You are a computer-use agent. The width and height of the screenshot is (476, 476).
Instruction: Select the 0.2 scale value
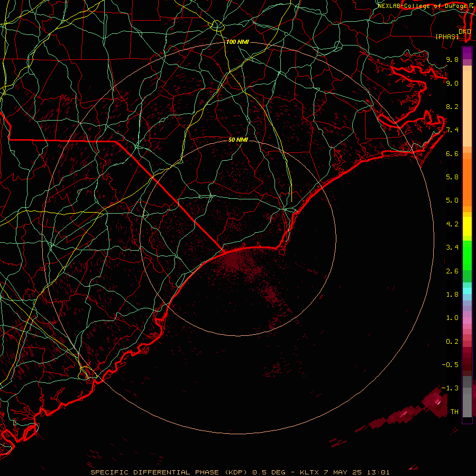click(452, 342)
